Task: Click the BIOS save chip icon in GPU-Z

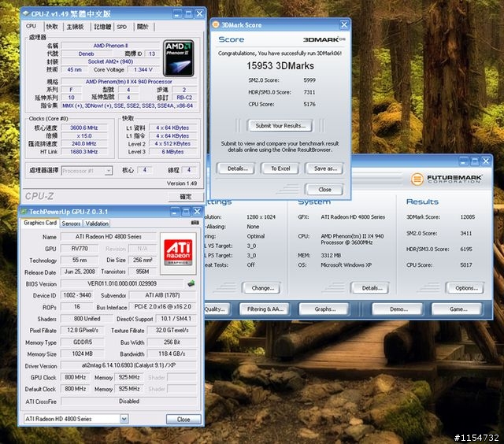Action: tap(191, 283)
